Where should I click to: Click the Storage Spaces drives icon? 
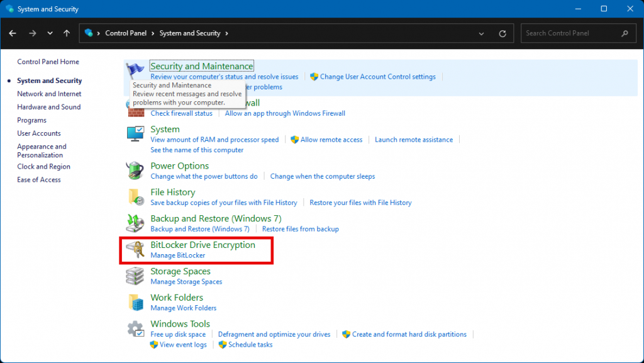136,276
